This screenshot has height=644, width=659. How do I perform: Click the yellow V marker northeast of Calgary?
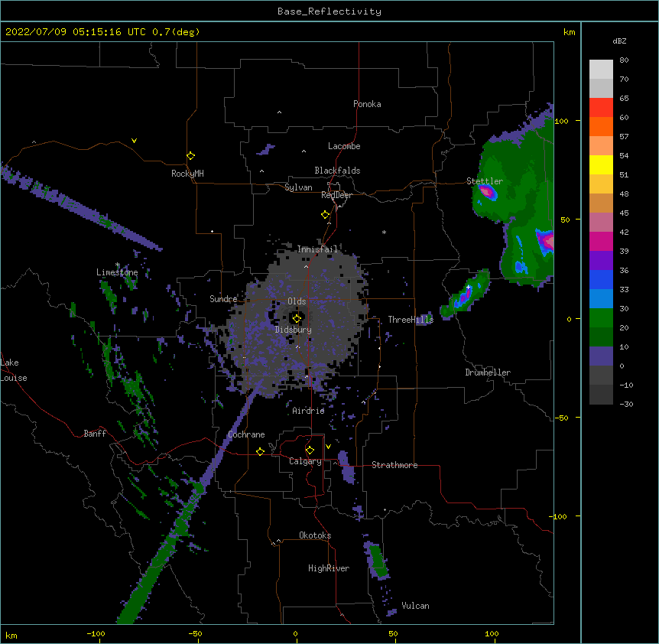(x=328, y=447)
